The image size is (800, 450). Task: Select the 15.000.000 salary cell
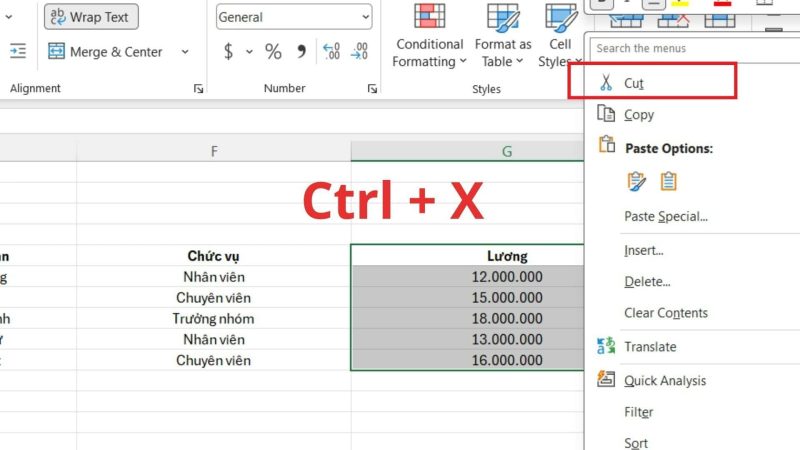(467, 297)
